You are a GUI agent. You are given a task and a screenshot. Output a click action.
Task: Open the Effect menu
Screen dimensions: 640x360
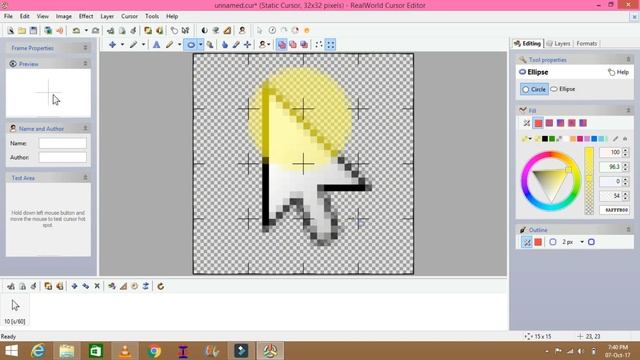[x=86, y=16]
